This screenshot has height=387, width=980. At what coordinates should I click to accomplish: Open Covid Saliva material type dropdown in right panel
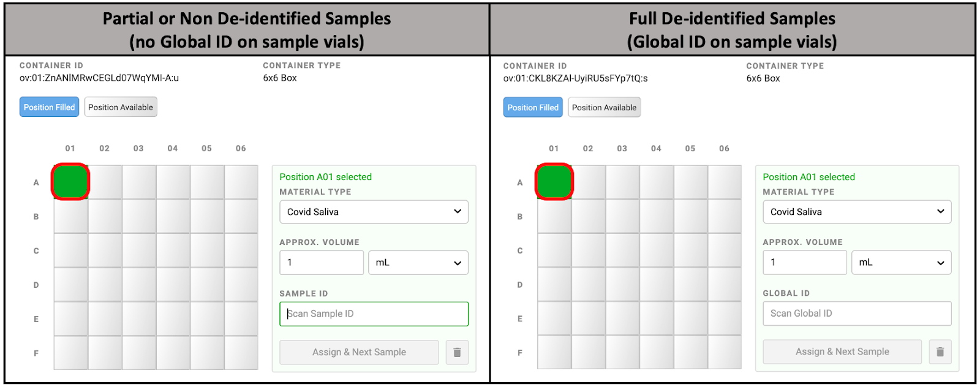click(x=857, y=212)
